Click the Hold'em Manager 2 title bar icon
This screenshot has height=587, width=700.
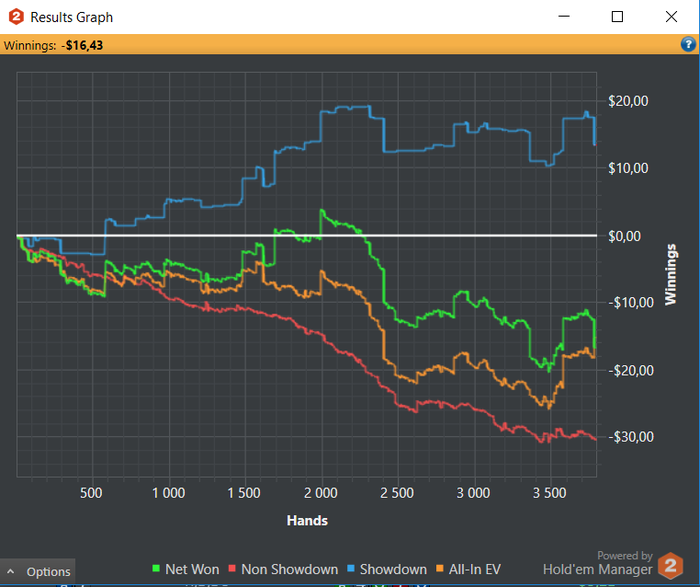pyautogui.click(x=17, y=17)
